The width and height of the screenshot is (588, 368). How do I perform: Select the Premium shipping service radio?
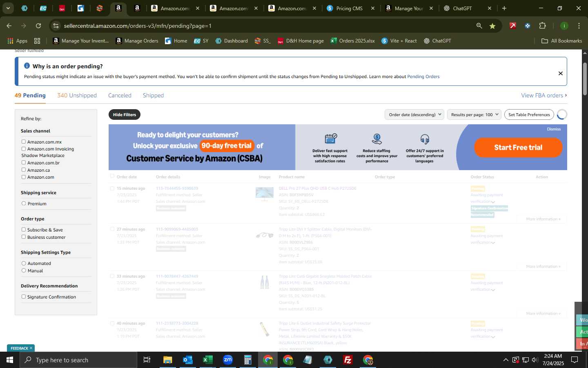pos(24,203)
